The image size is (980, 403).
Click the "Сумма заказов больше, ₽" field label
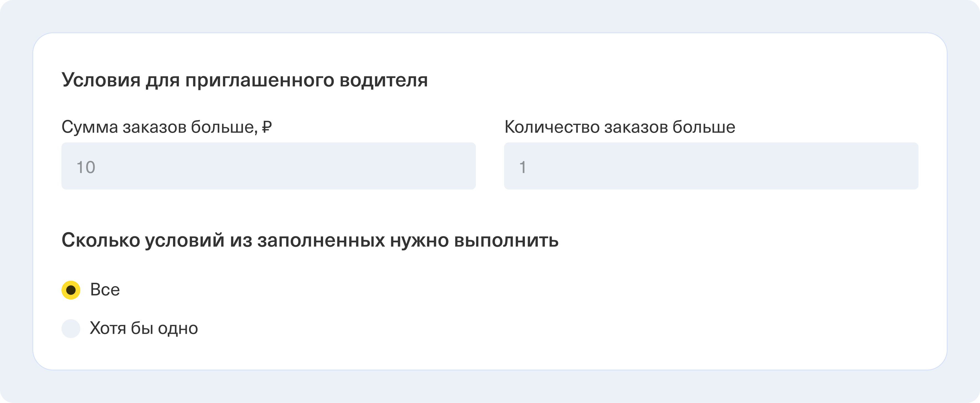click(166, 127)
